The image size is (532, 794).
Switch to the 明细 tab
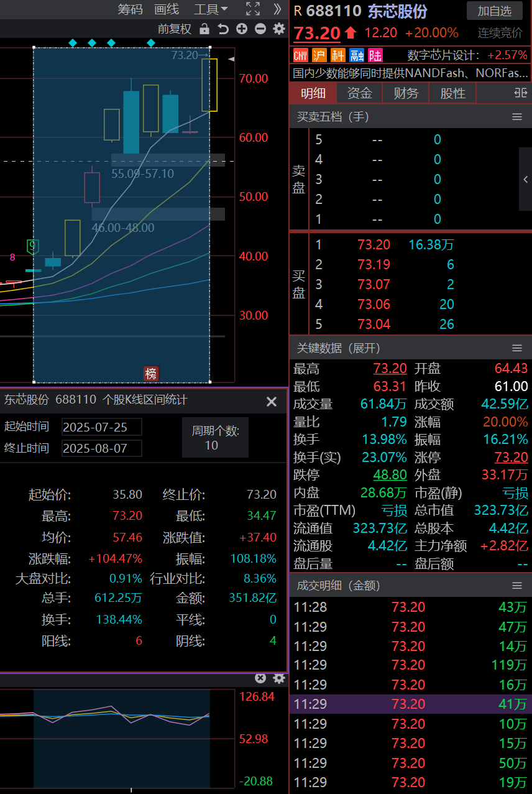(x=313, y=93)
